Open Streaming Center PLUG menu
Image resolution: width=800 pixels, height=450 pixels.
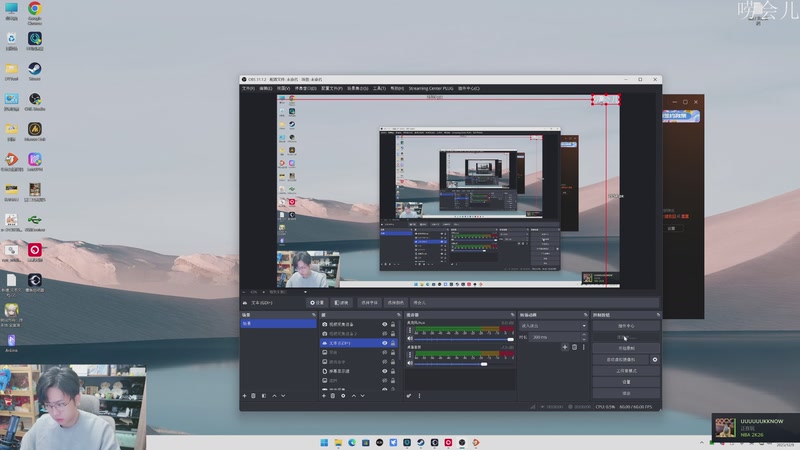point(431,88)
